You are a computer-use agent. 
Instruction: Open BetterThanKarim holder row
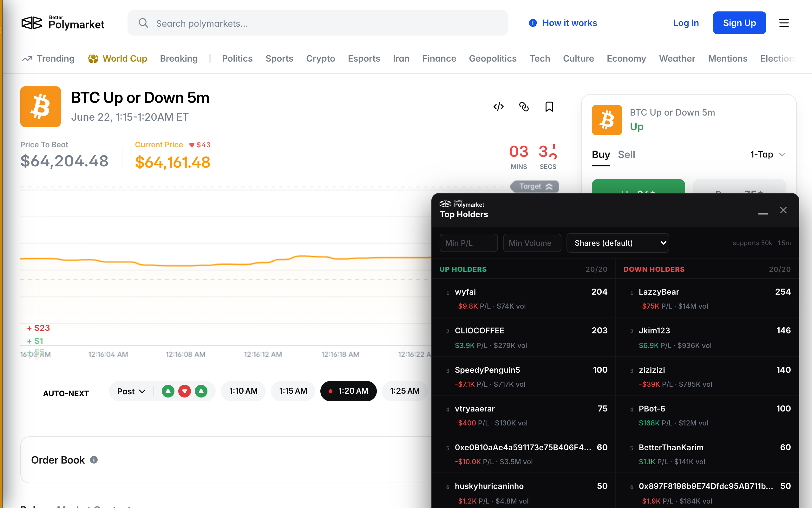tap(707, 454)
